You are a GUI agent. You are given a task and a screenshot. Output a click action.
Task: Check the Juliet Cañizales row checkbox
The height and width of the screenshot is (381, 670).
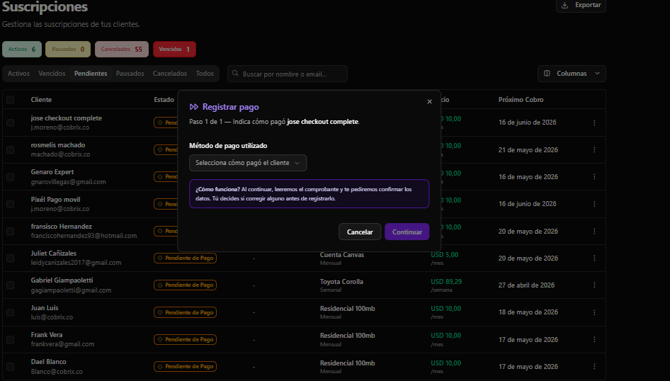(10, 258)
